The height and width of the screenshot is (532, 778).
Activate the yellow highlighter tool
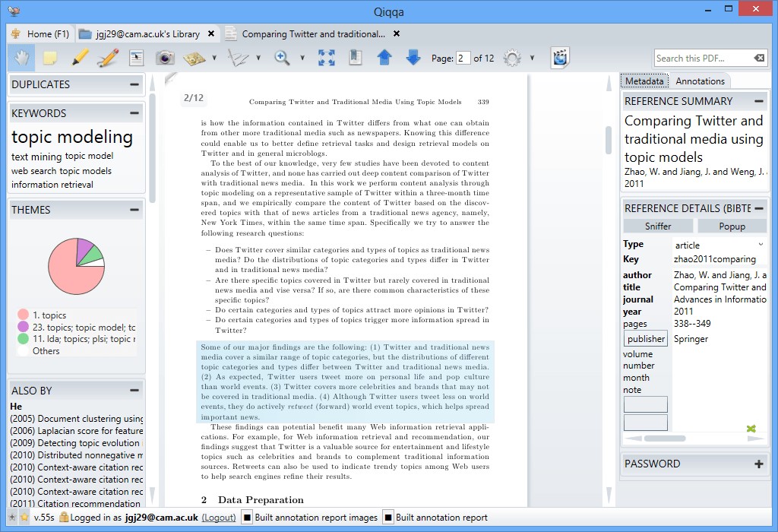tap(80, 58)
